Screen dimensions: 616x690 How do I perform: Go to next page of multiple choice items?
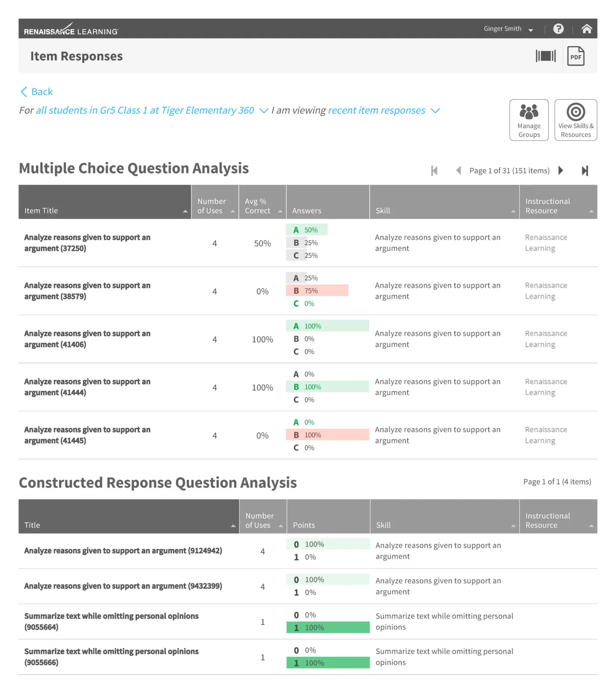click(561, 171)
